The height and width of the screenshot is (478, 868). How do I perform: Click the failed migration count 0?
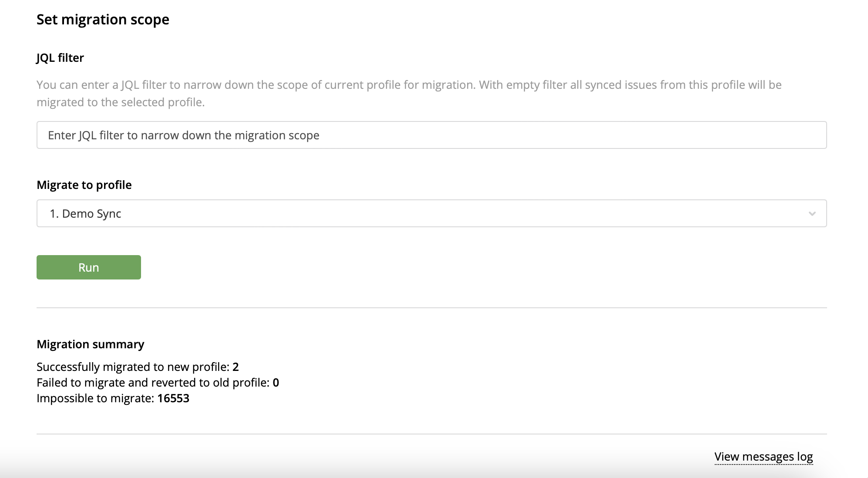click(x=276, y=383)
